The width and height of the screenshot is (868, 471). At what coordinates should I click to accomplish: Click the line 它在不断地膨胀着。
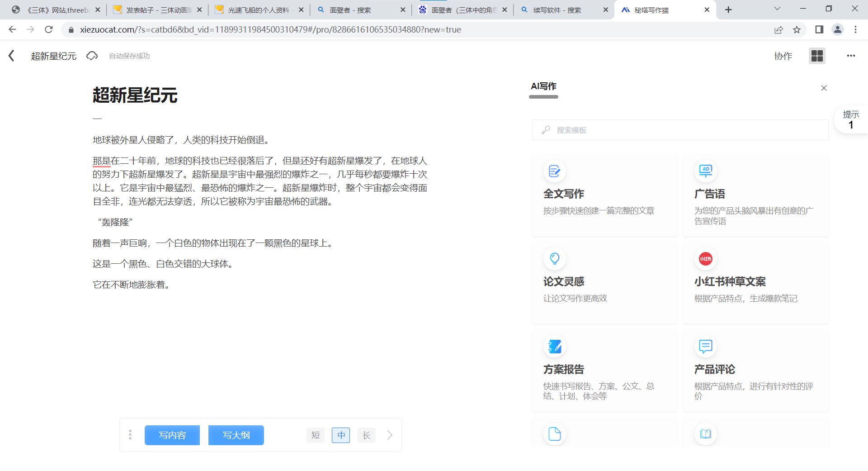pos(132,285)
